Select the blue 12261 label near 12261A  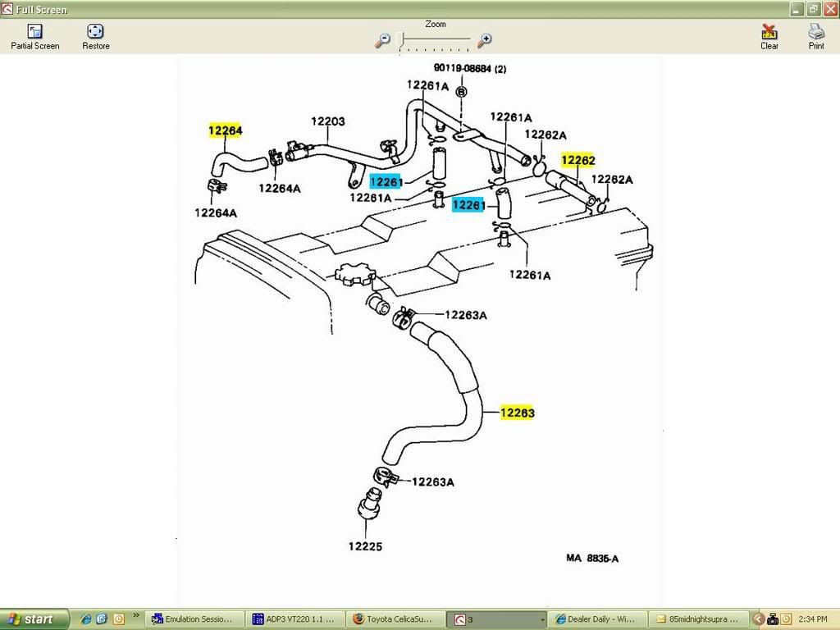386,181
